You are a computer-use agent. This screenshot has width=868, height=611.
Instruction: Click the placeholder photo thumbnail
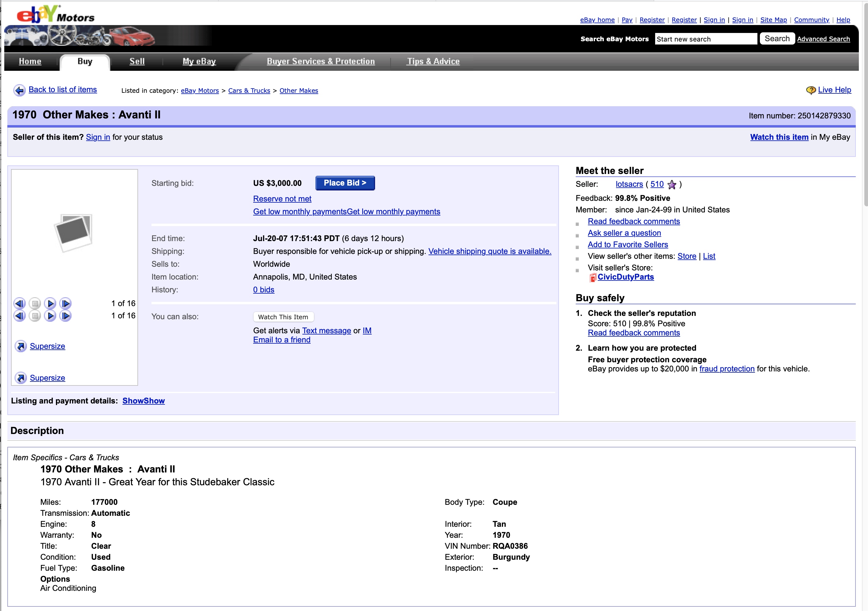[74, 232]
